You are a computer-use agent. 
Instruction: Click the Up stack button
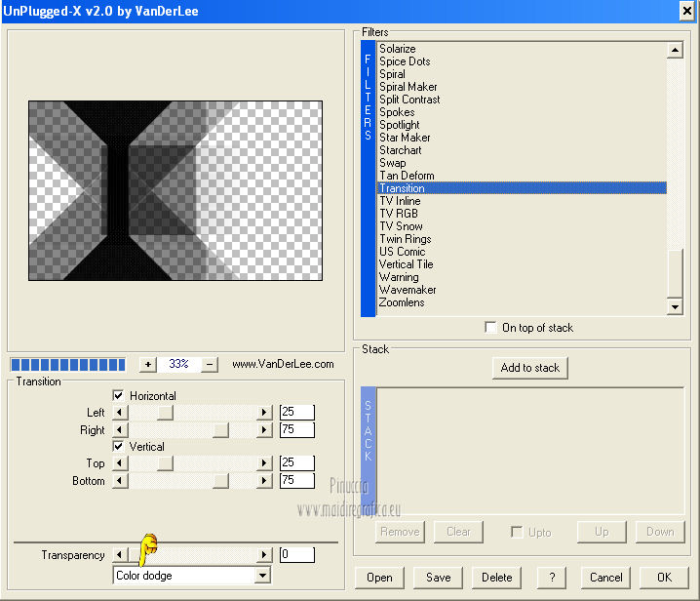602,532
